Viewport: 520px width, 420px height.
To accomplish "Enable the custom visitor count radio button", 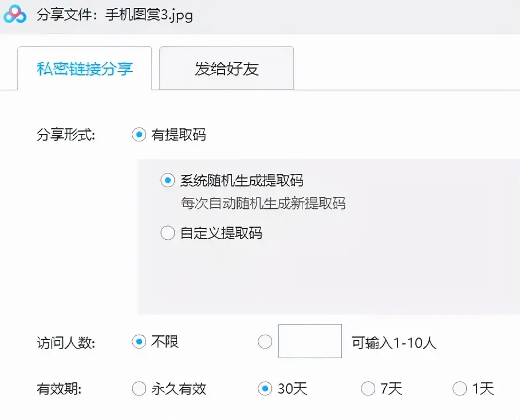I will pyautogui.click(x=265, y=341).
